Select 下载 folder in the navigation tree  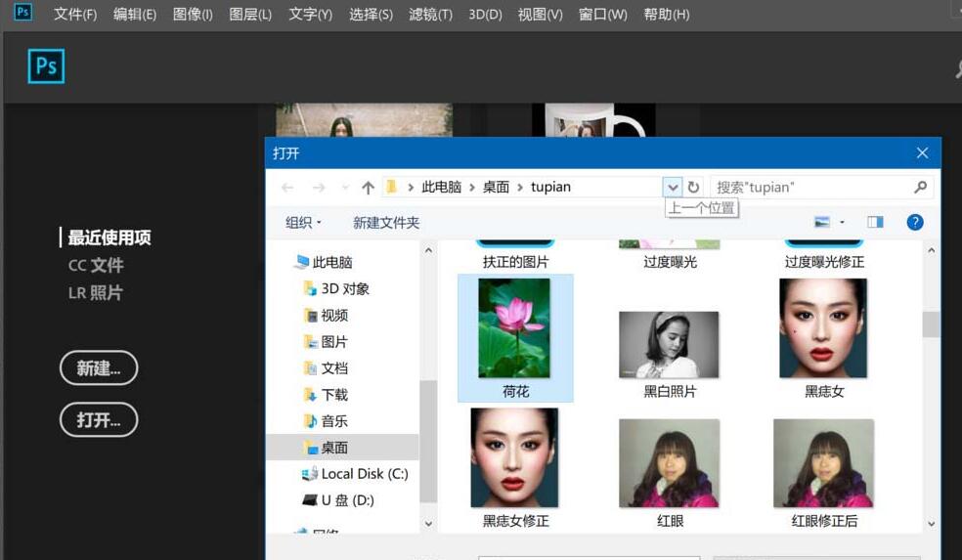coord(334,395)
